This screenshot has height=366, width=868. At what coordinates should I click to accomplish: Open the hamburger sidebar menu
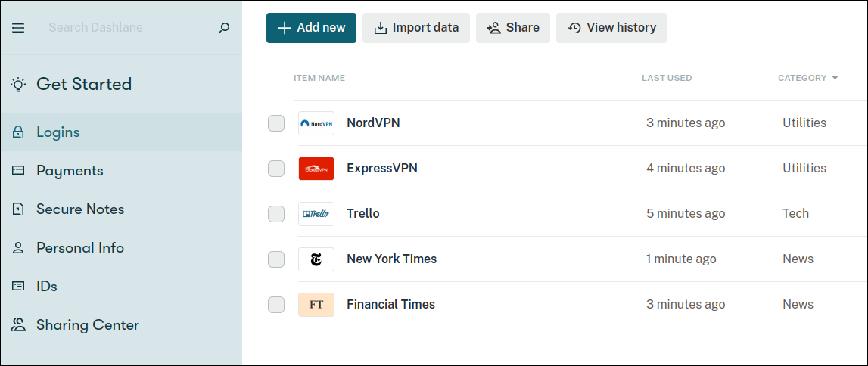pos(18,28)
